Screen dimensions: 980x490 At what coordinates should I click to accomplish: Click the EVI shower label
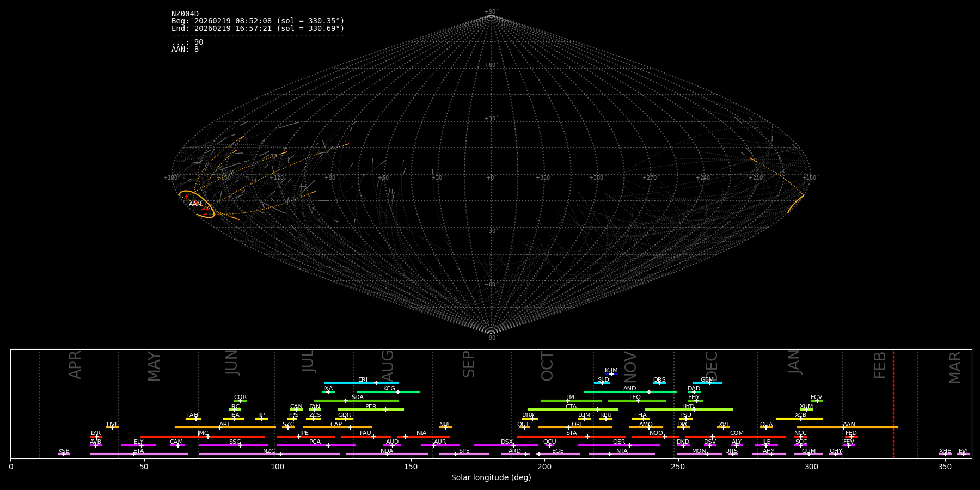964,451
